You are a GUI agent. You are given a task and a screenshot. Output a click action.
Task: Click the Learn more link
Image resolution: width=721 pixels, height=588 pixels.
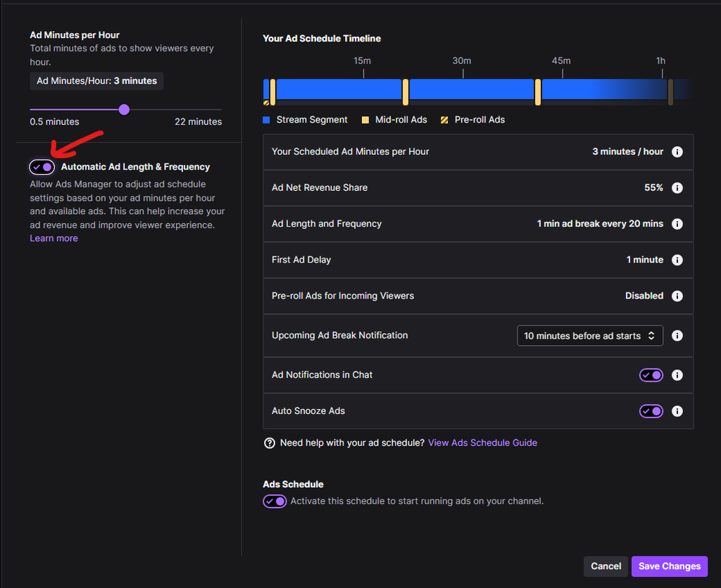(54, 237)
